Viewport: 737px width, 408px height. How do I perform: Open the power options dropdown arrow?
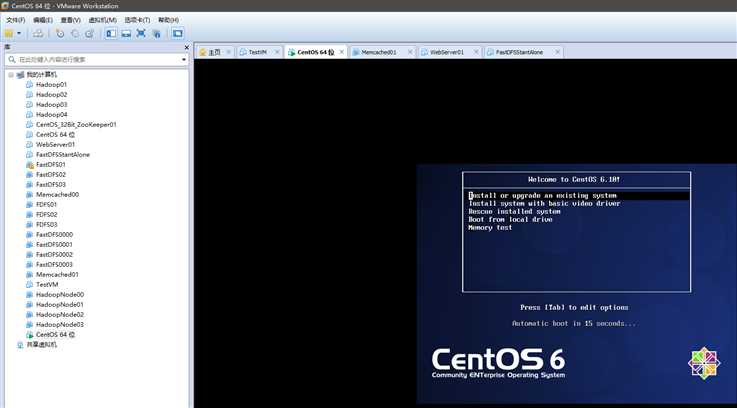19,33
